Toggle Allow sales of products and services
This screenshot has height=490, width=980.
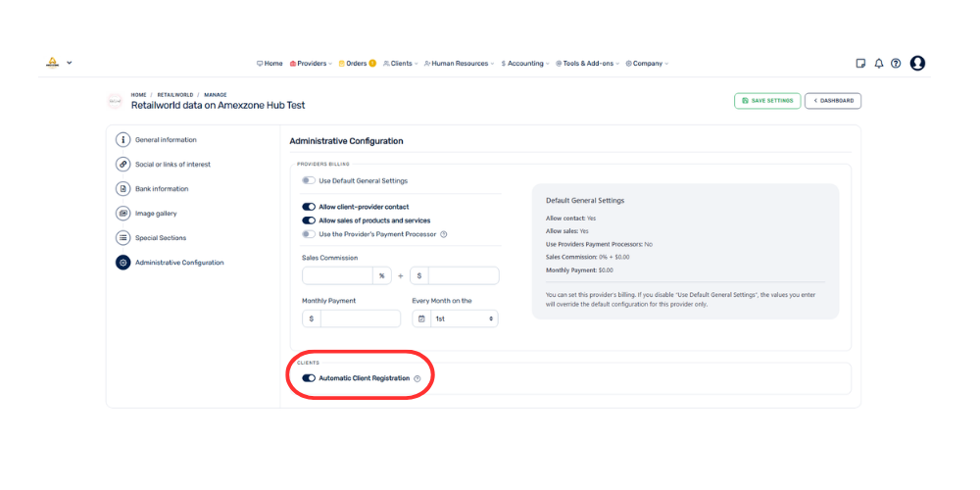[309, 220]
